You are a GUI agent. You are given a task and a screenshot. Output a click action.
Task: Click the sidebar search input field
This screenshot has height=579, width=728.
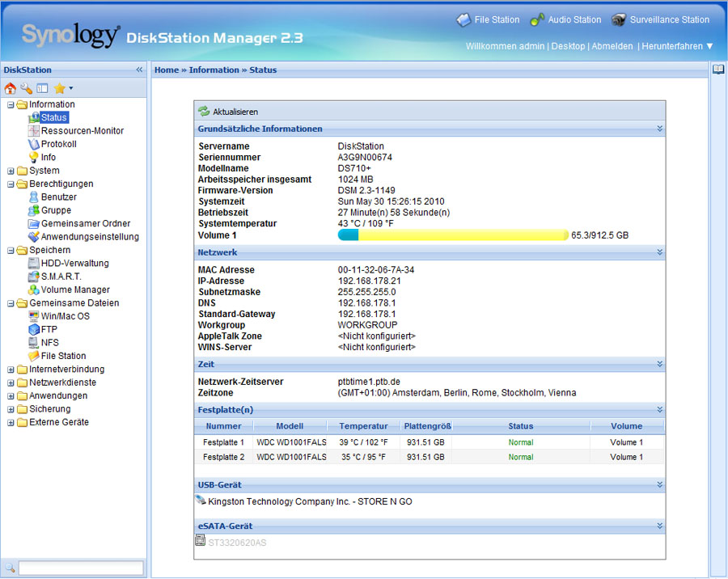[81, 568]
